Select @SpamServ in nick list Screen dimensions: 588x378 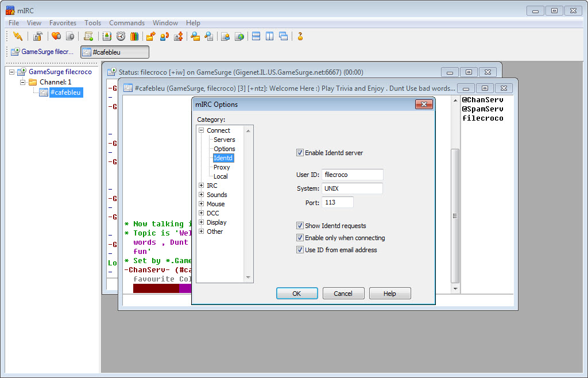[482, 109]
